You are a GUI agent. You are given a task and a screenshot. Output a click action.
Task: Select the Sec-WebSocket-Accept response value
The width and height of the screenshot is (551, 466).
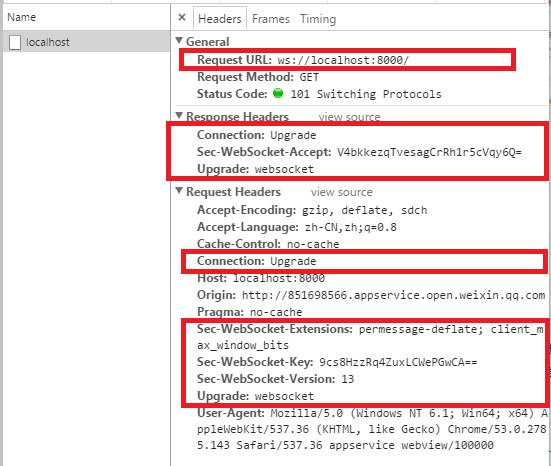click(x=429, y=152)
